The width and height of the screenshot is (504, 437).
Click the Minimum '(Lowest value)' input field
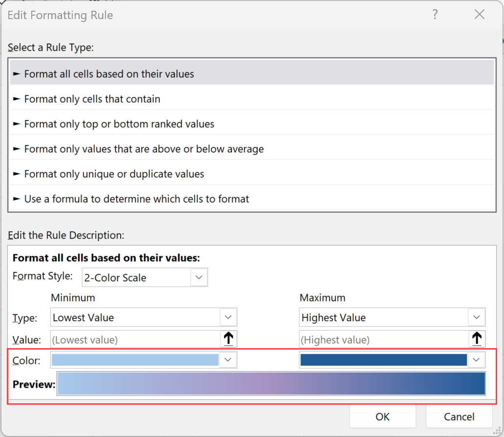pyautogui.click(x=134, y=339)
